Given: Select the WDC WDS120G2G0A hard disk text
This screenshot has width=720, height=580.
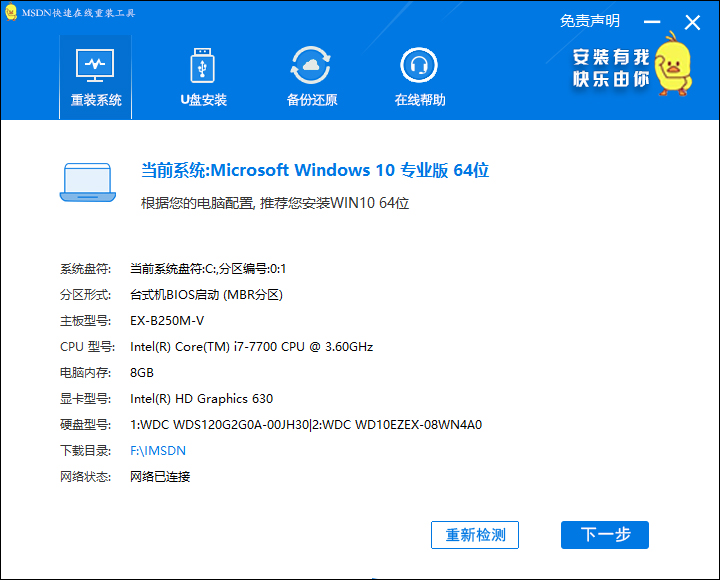Looking at the screenshot, I should point(306,425).
